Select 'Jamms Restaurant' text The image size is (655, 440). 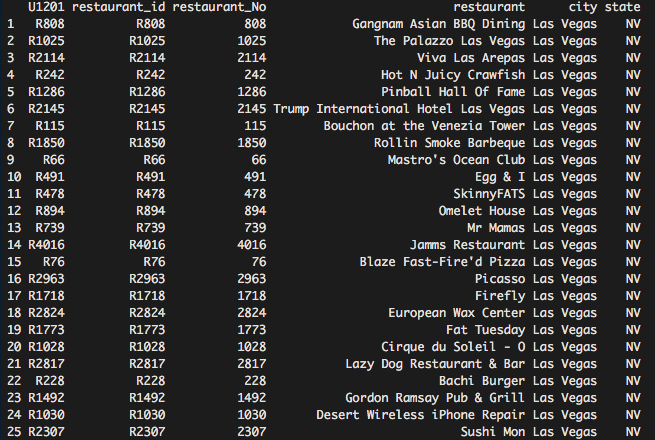467,245
